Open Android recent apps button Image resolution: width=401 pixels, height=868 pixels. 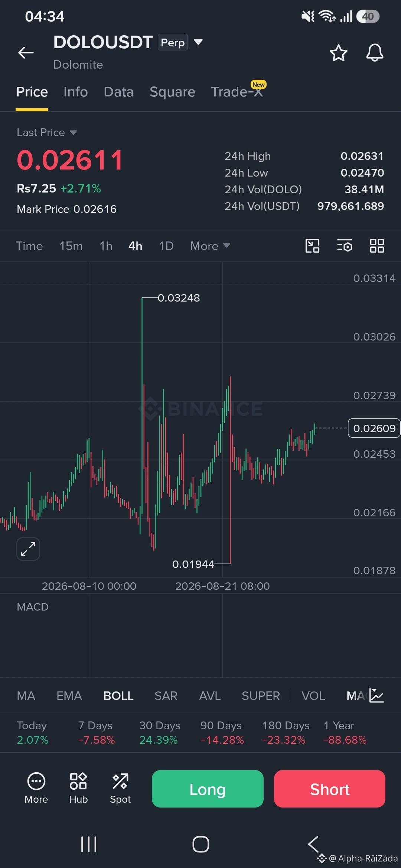(89, 844)
